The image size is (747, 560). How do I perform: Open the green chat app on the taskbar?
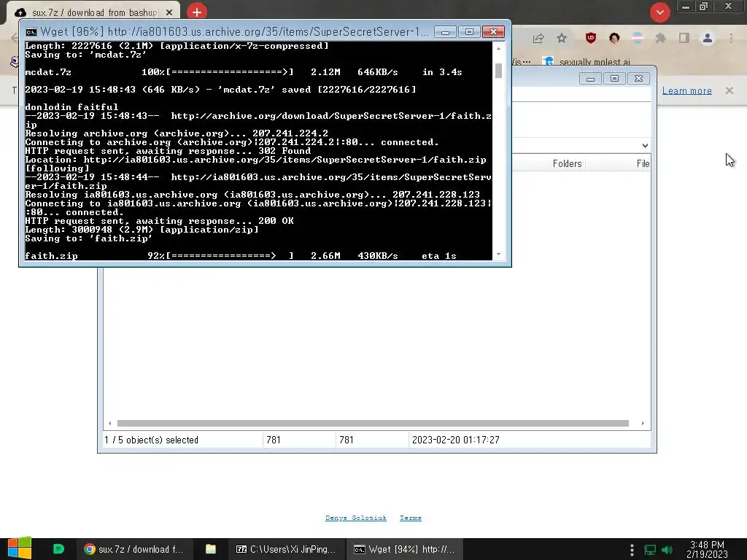[58, 549]
